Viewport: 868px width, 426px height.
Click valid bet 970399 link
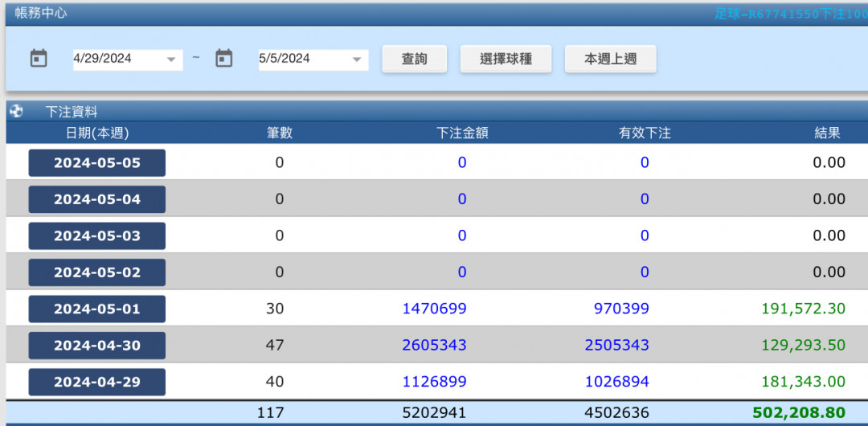(x=621, y=309)
